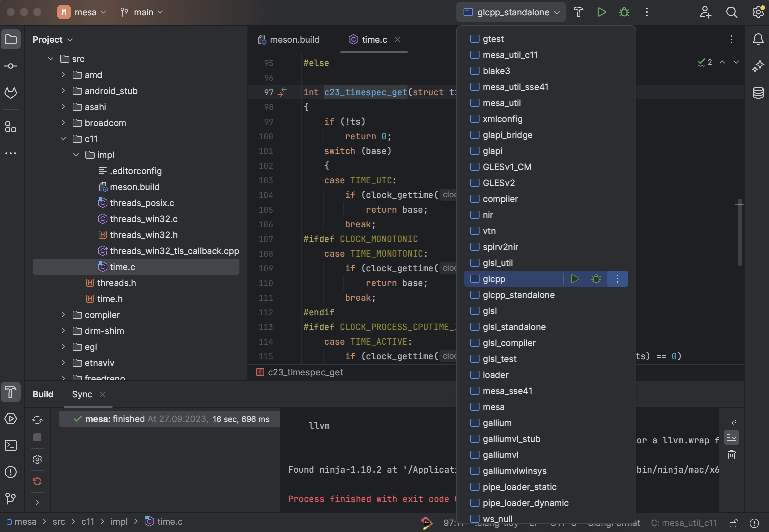Run the glcpp configuration with the green play icon
Screen dimensions: 769x532
(x=575, y=279)
